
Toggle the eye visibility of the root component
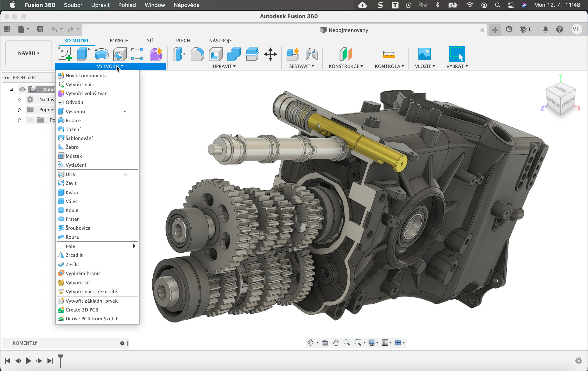pyautogui.click(x=22, y=89)
